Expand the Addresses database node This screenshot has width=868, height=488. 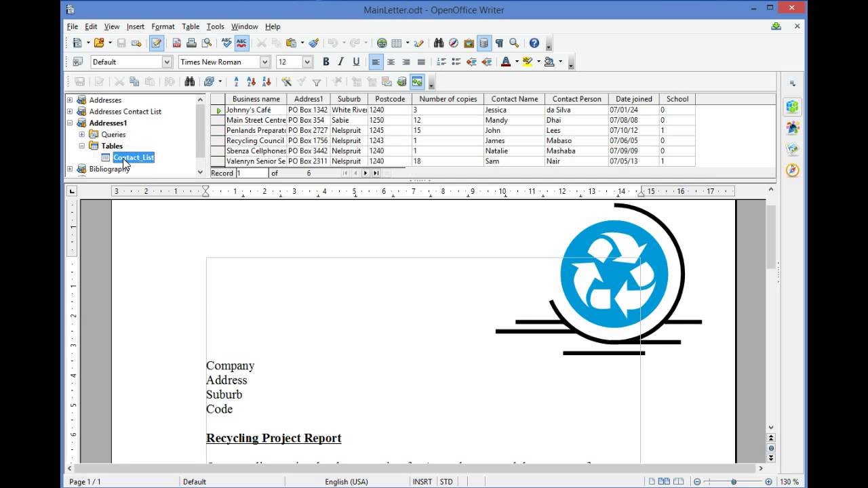point(70,100)
